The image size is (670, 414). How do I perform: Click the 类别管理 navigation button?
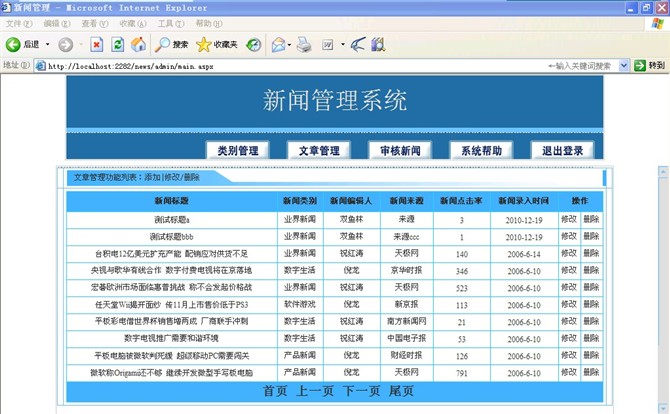click(238, 151)
